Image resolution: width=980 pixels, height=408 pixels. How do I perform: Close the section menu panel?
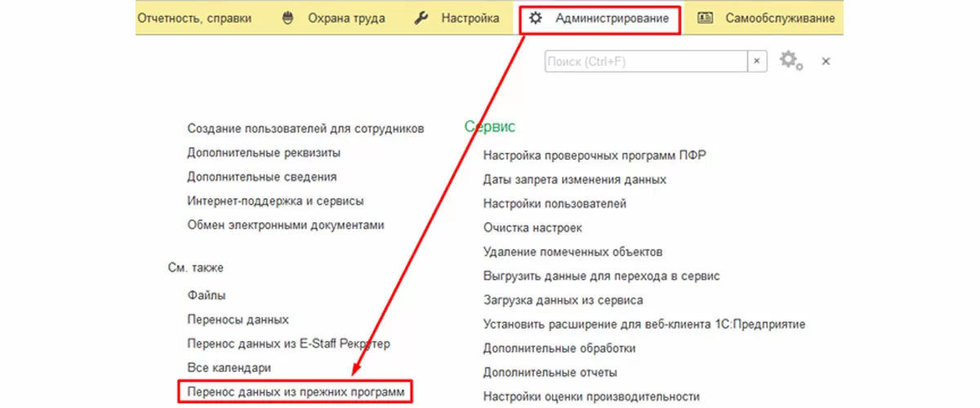click(826, 61)
